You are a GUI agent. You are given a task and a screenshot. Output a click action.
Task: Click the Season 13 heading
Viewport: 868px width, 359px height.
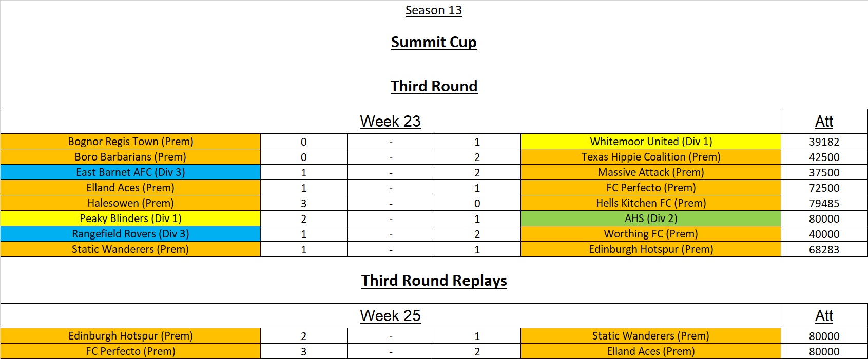tap(433, 10)
